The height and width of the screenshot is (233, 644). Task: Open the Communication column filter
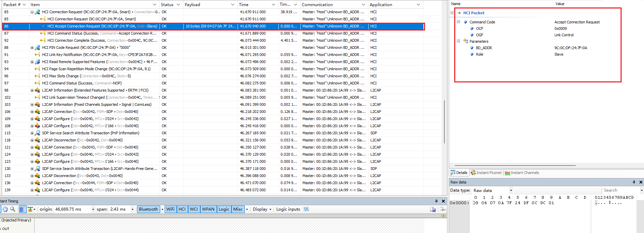click(x=364, y=5)
